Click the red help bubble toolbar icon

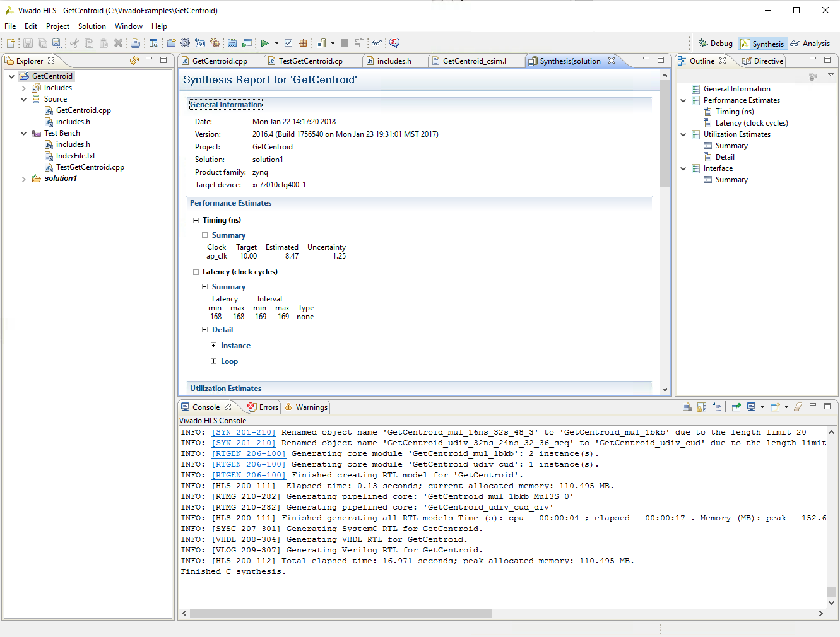(x=395, y=43)
